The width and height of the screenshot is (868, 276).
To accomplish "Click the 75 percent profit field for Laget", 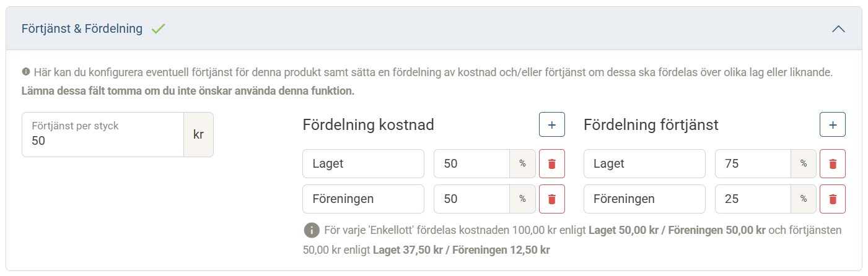I will pos(753,164).
